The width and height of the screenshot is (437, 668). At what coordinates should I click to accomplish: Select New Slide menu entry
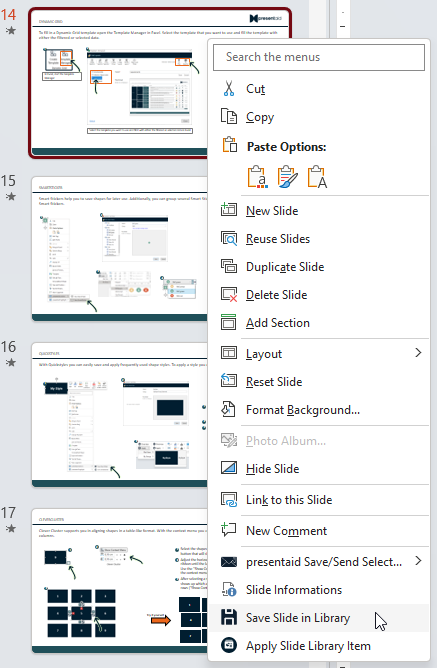[319, 210]
